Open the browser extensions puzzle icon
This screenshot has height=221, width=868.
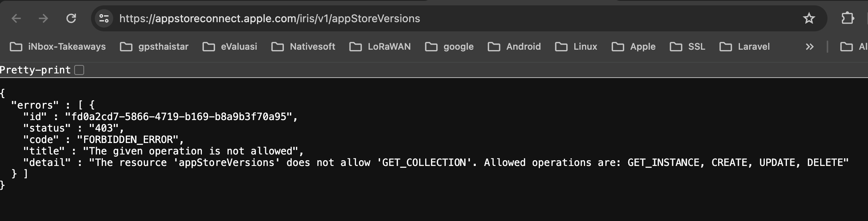[x=847, y=18]
